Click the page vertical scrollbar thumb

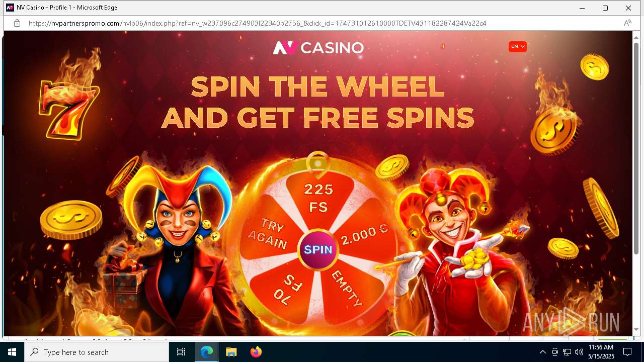coord(636,148)
